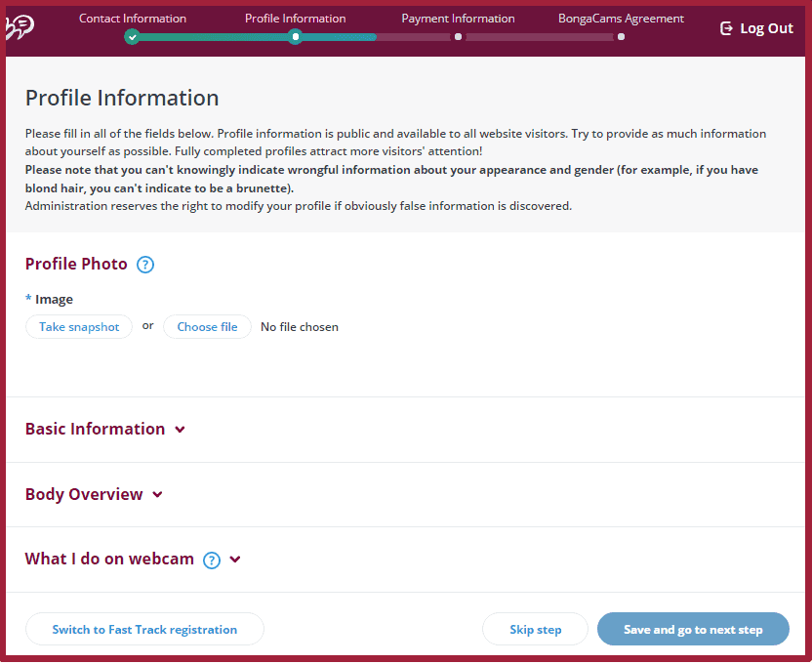The image size is (812, 664).
Task: Click the Payment Information step marker dot
Action: click(457, 37)
